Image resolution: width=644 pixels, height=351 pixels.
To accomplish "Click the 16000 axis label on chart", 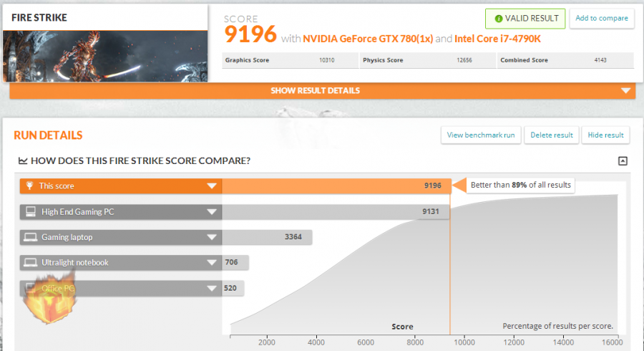I will point(613,342).
